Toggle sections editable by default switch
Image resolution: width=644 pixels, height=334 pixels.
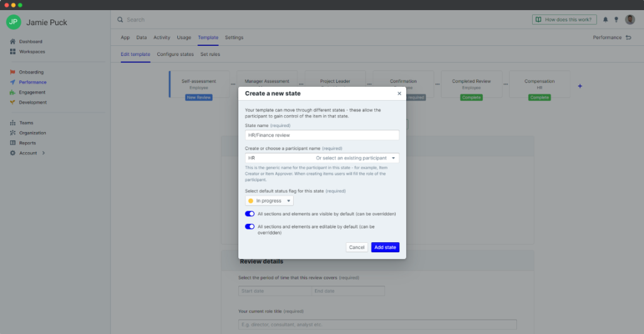click(x=250, y=226)
